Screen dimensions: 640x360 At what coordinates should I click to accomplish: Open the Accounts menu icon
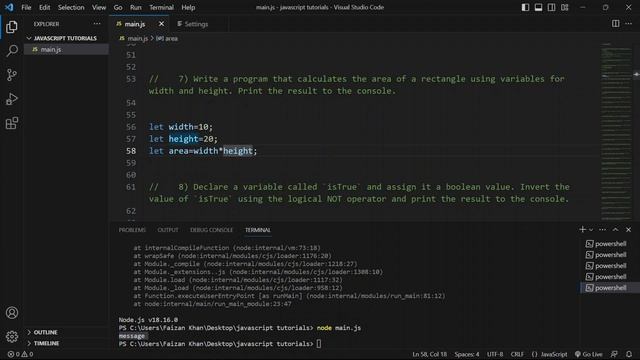[12, 313]
